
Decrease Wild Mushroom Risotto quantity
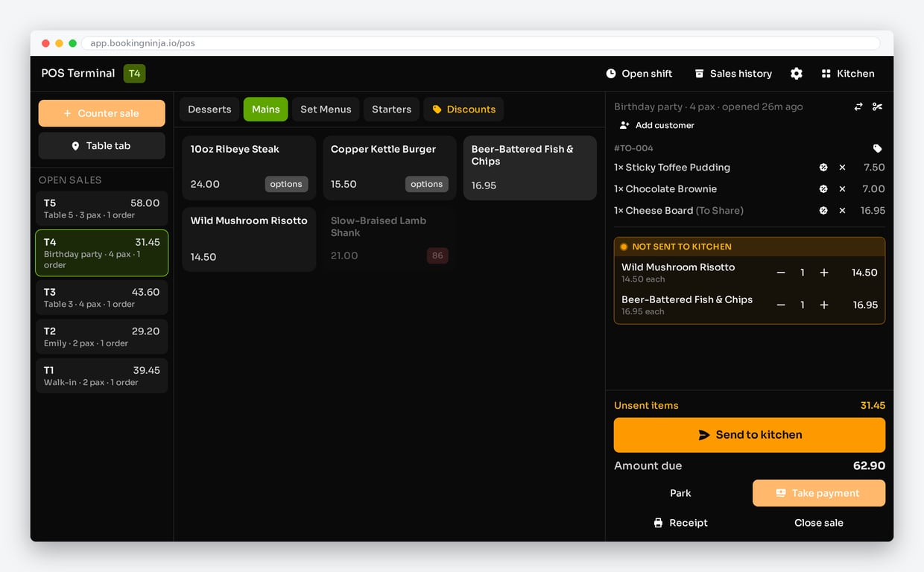781,273
